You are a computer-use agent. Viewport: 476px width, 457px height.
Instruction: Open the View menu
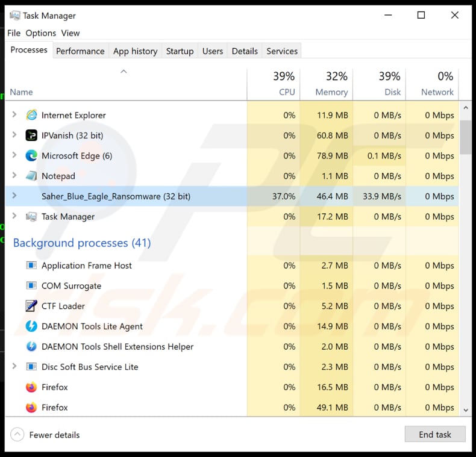70,33
